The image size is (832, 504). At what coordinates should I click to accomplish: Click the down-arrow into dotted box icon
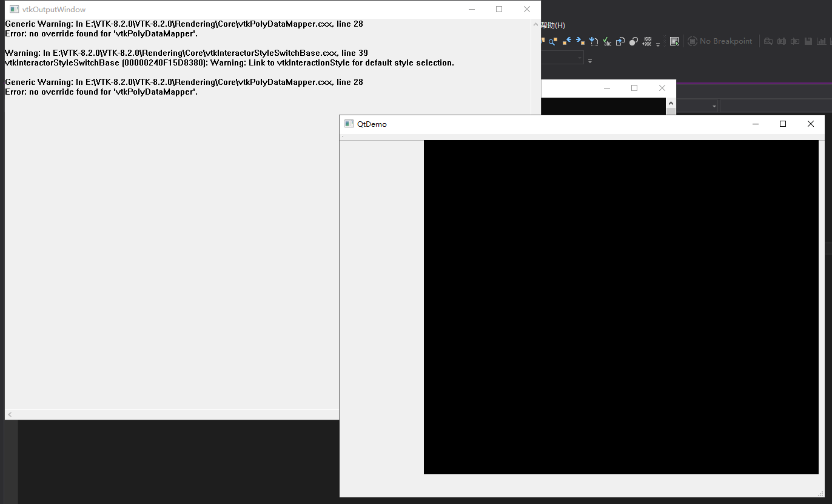tap(594, 41)
